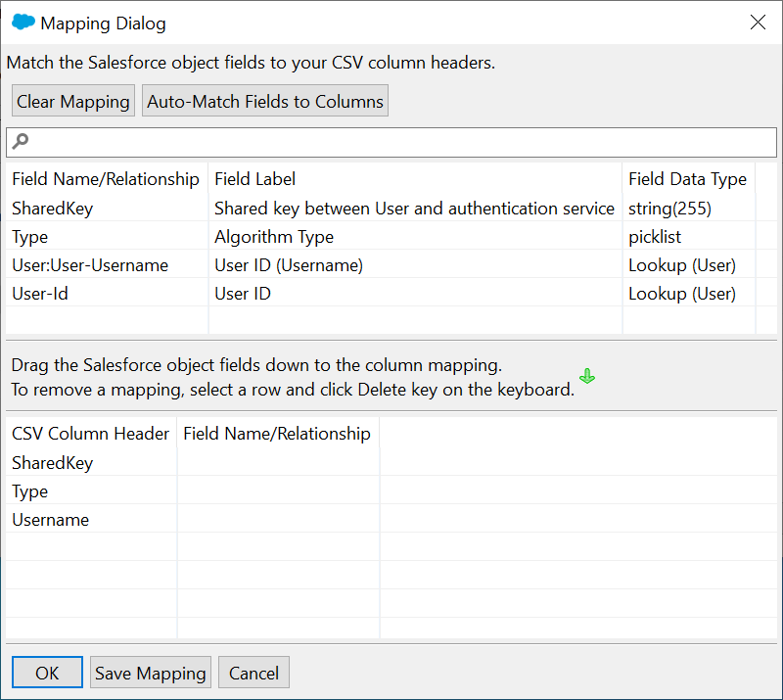
Task: Sort by Field Name/Relationship header in top table
Action: 106,179
